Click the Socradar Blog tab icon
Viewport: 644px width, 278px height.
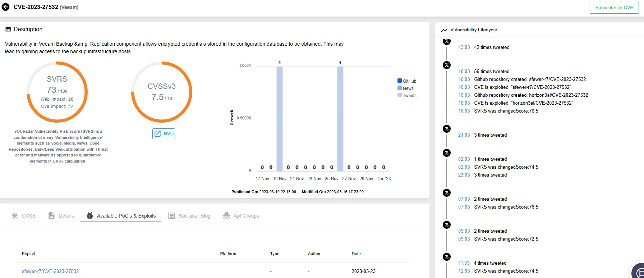171,216
